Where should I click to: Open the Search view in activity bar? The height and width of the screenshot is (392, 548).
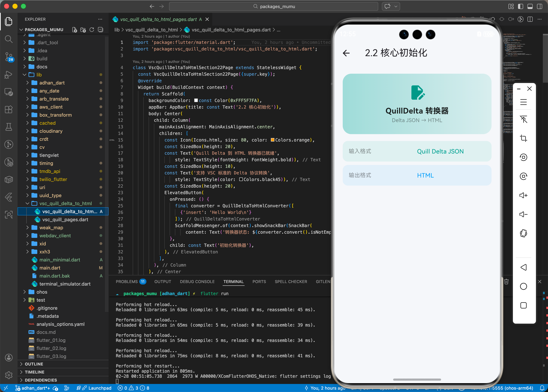[x=9, y=39]
